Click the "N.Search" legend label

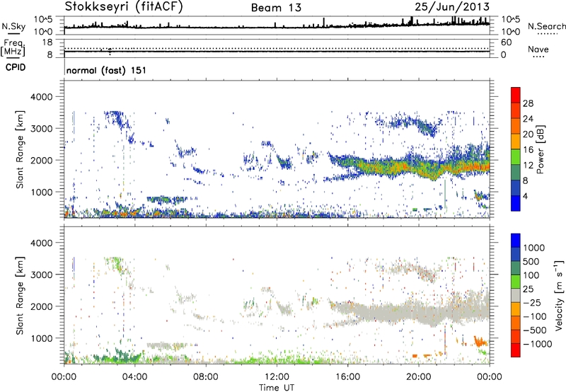[x=547, y=26]
